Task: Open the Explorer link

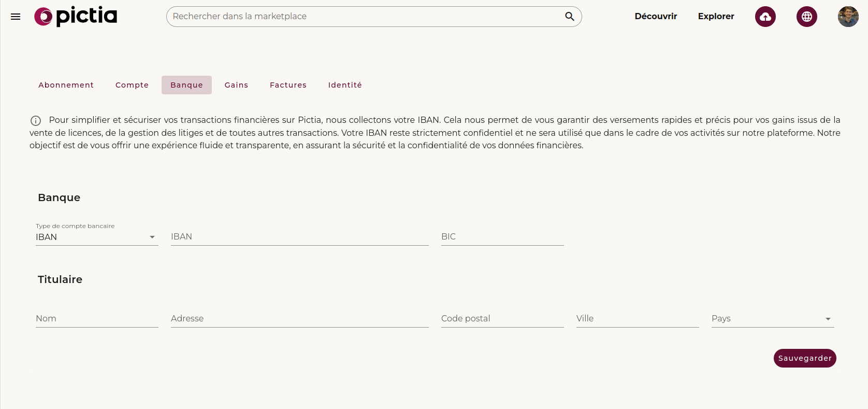Action: click(716, 17)
